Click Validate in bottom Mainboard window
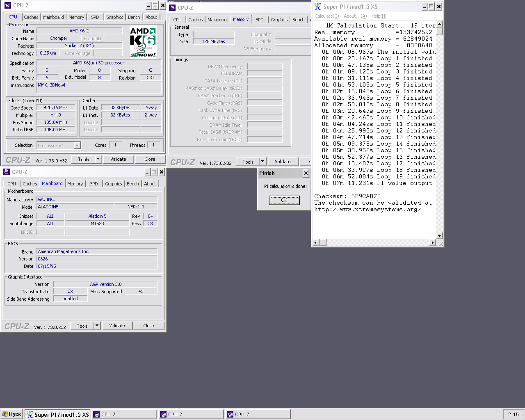Viewport: 525px width, 420px height. click(117, 326)
